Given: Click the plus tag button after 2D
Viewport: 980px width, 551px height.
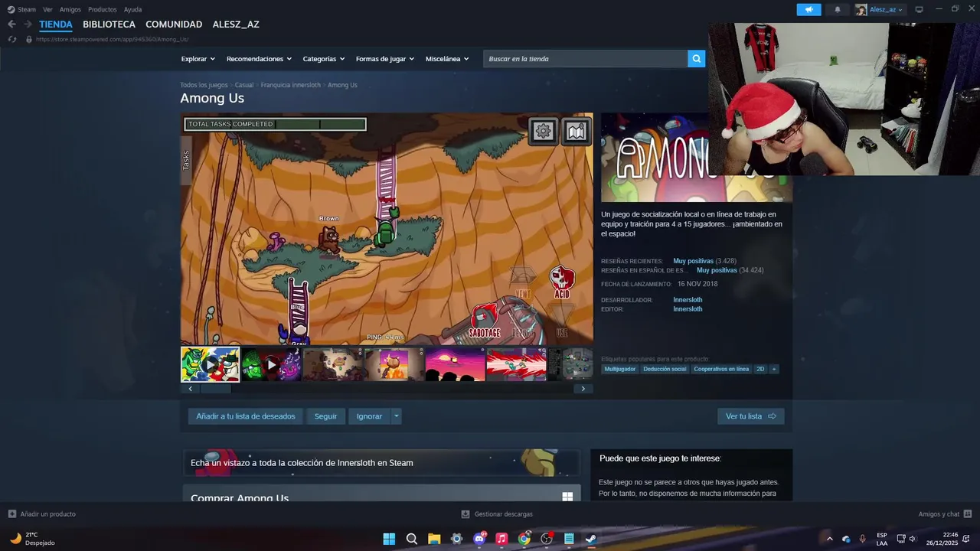Looking at the screenshot, I should [774, 369].
